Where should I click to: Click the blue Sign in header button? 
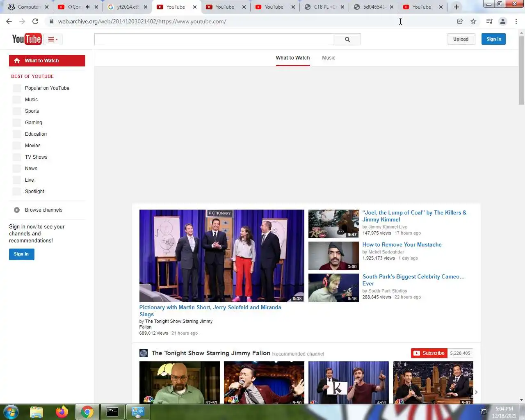(493, 39)
